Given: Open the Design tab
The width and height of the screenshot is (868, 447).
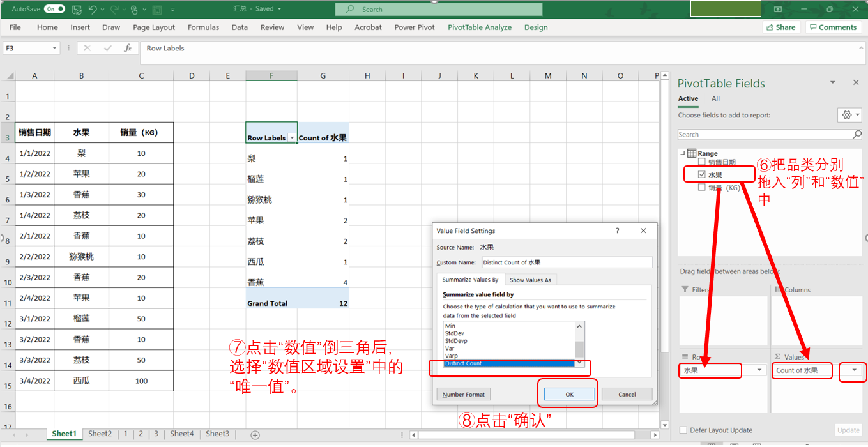Looking at the screenshot, I should [x=536, y=27].
